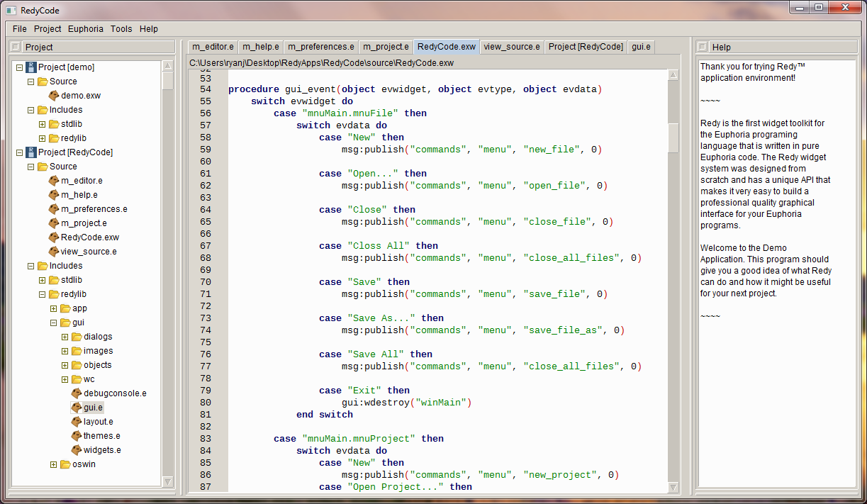Viewport: 867px width, 504px height.
Task: Click the layout.e file icon
Action: point(77,422)
